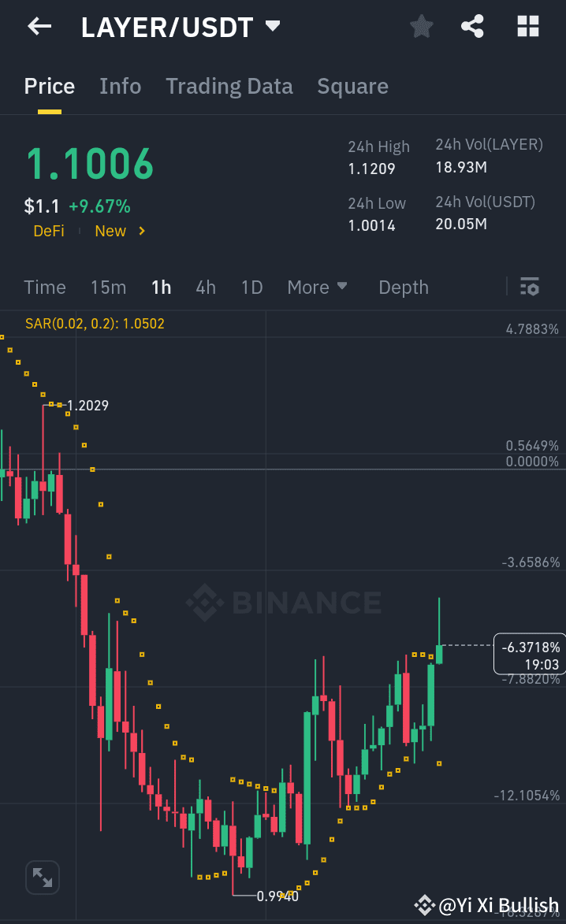Image resolution: width=566 pixels, height=924 pixels.
Task: Open chart settings icon beside Depth
Action: pyautogui.click(x=529, y=287)
